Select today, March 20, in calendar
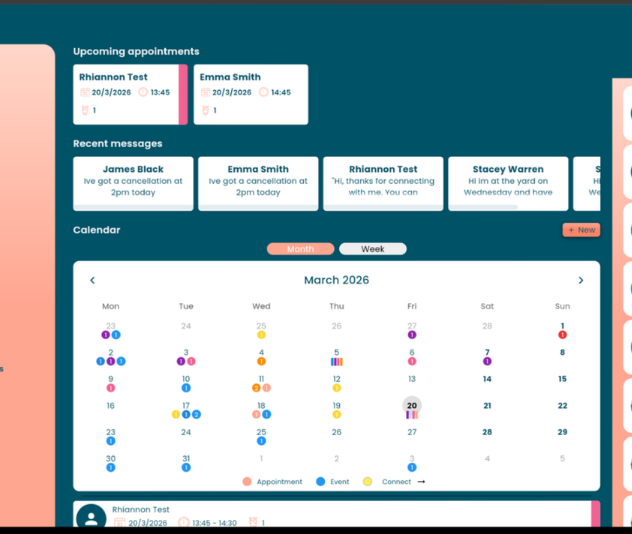This screenshot has height=534, width=632. (412, 405)
